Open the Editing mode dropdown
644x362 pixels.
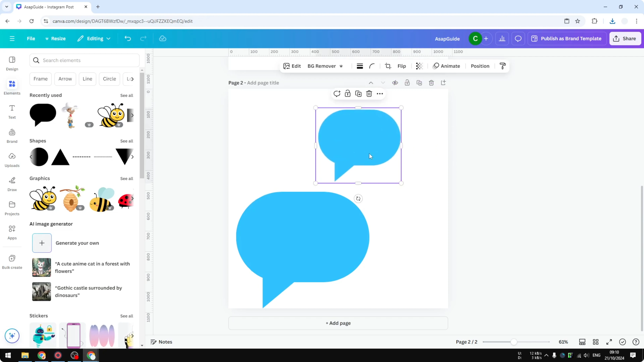[94, 38]
